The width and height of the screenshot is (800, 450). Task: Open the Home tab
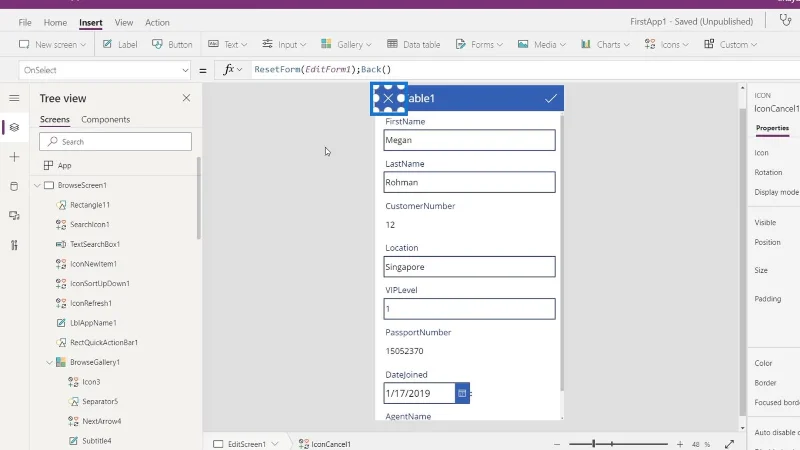[x=55, y=22]
